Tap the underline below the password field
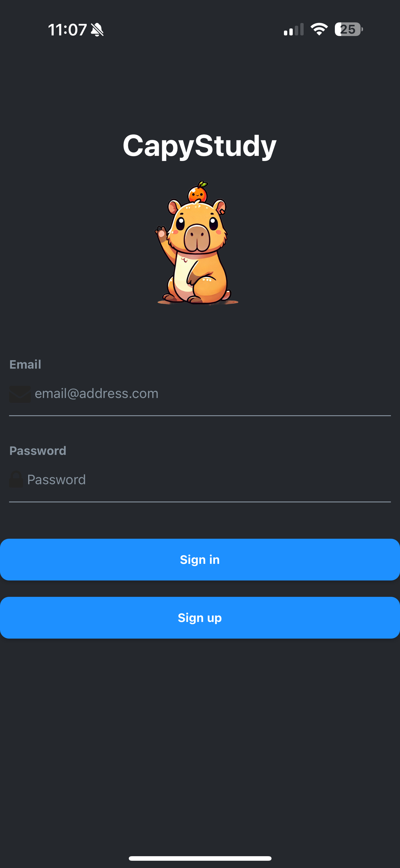This screenshot has height=868, width=400. click(x=200, y=502)
